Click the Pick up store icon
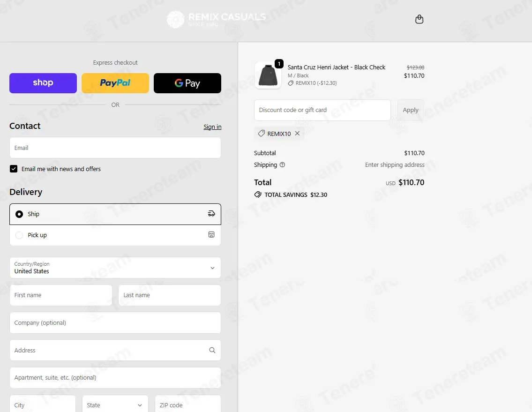Screen dimensions: 532x412 click(211, 234)
